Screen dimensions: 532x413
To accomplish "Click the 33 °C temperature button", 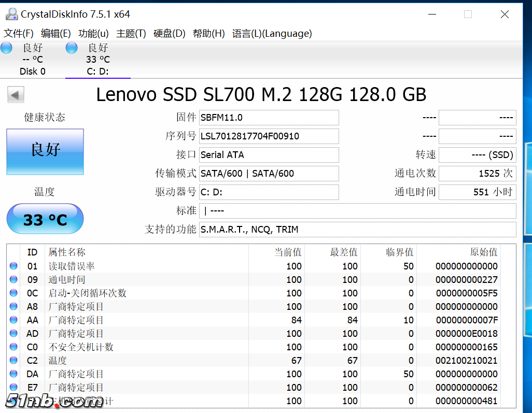I will 45,219.
